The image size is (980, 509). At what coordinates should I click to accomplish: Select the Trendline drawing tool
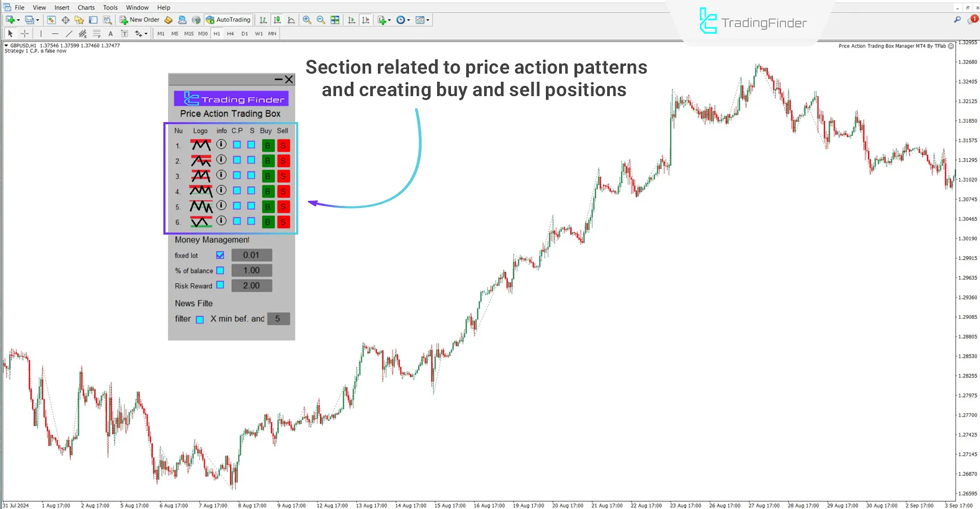pos(69,33)
